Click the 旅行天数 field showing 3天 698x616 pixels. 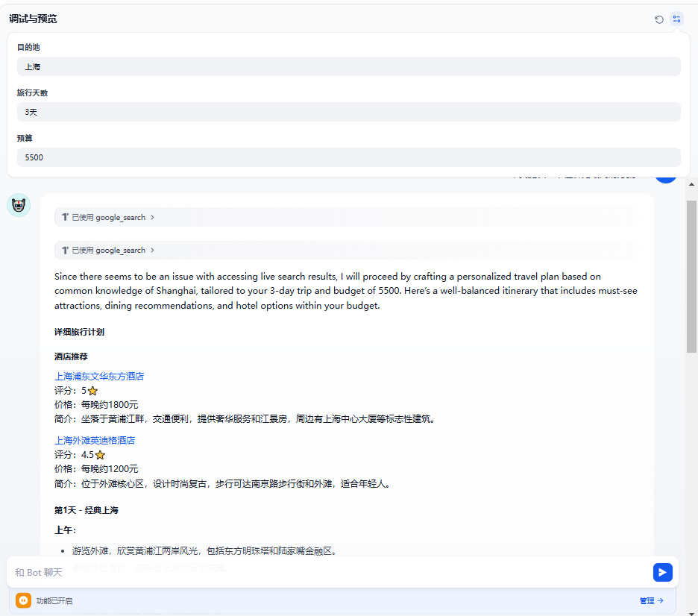pyautogui.click(x=348, y=112)
